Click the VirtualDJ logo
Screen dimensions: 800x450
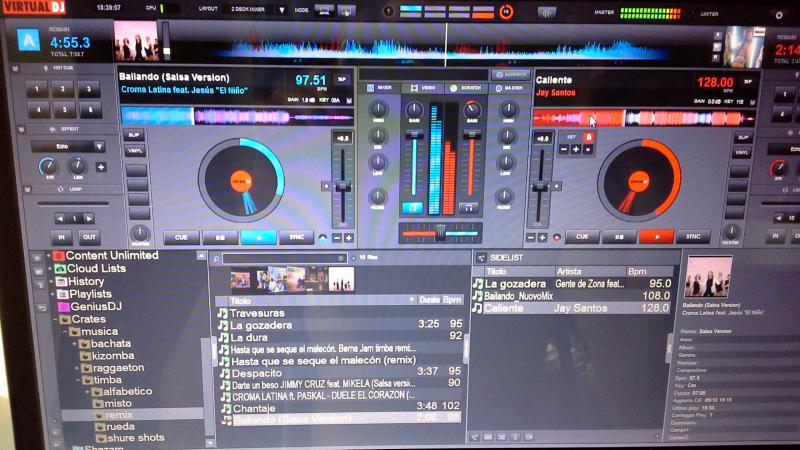coord(34,7)
